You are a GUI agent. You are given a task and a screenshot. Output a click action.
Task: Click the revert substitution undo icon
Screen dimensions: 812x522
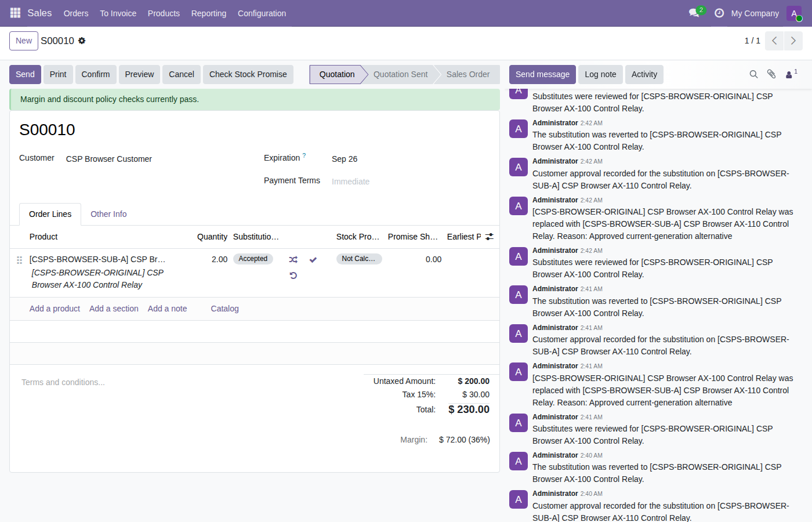click(x=293, y=275)
